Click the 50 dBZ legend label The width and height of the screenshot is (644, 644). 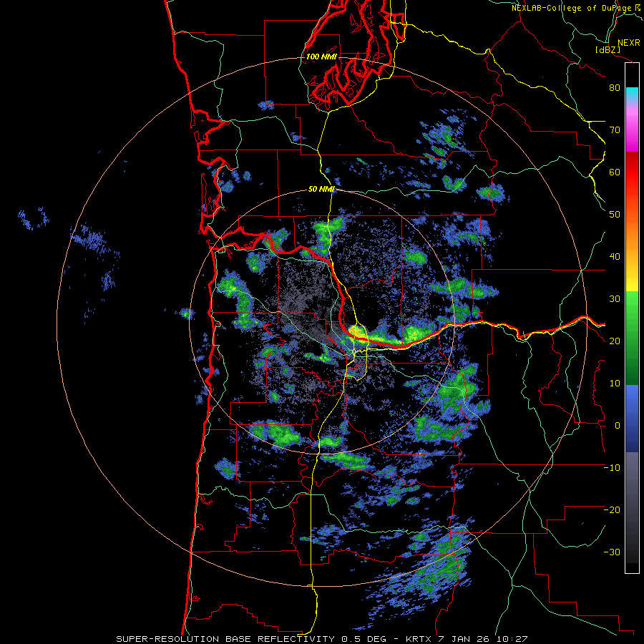615,215
